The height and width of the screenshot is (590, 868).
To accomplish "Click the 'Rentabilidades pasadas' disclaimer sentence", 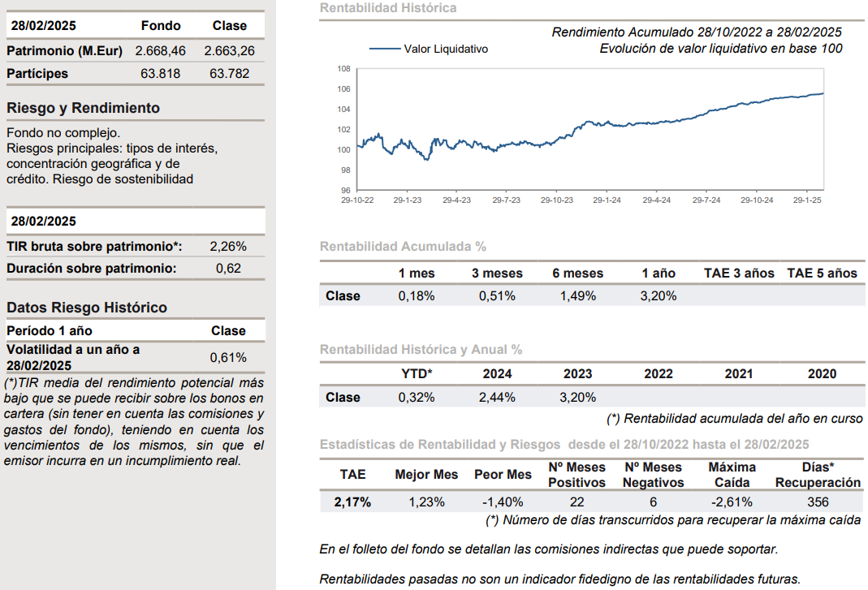I will click(560, 579).
